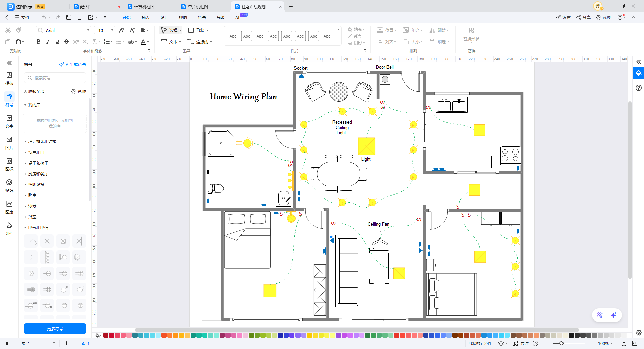
Task: Click the help question icon on right
Action: point(639,88)
